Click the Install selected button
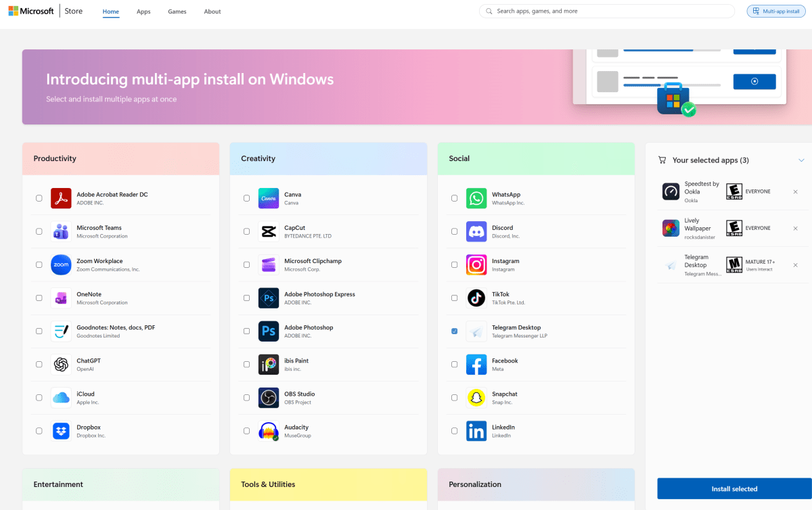The image size is (812, 510). point(734,488)
